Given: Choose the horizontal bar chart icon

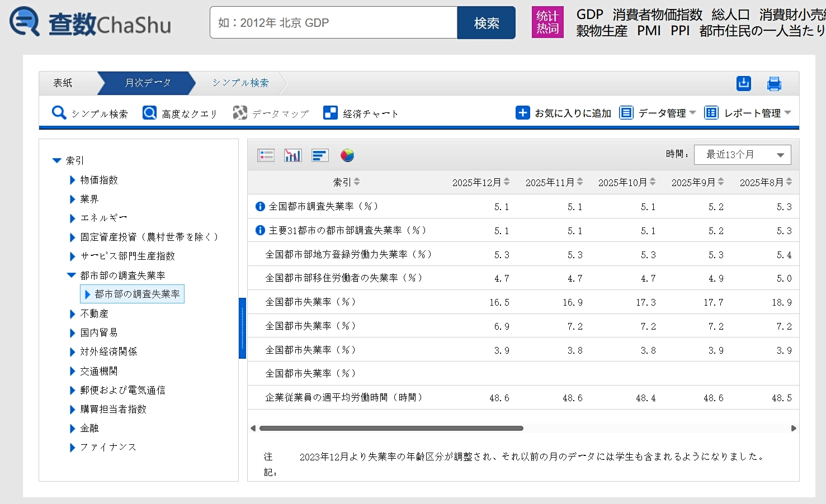Looking at the screenshot, I should 320,155.
